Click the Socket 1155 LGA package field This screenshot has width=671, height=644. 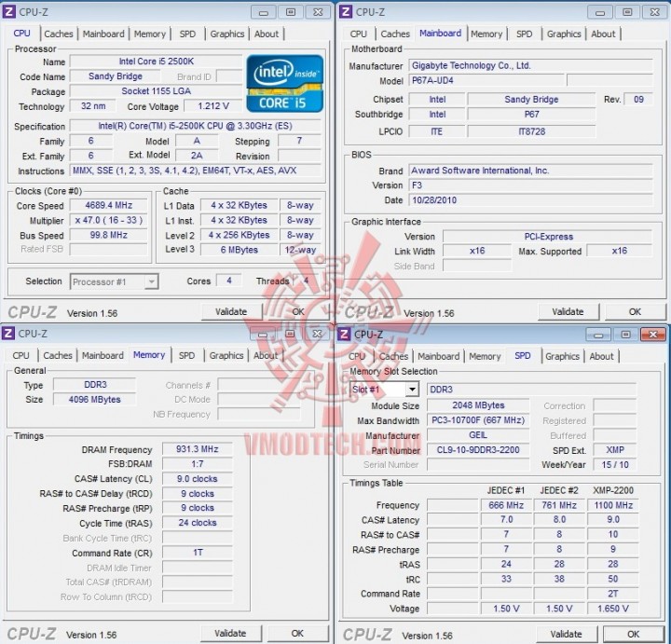pos(157,91)
